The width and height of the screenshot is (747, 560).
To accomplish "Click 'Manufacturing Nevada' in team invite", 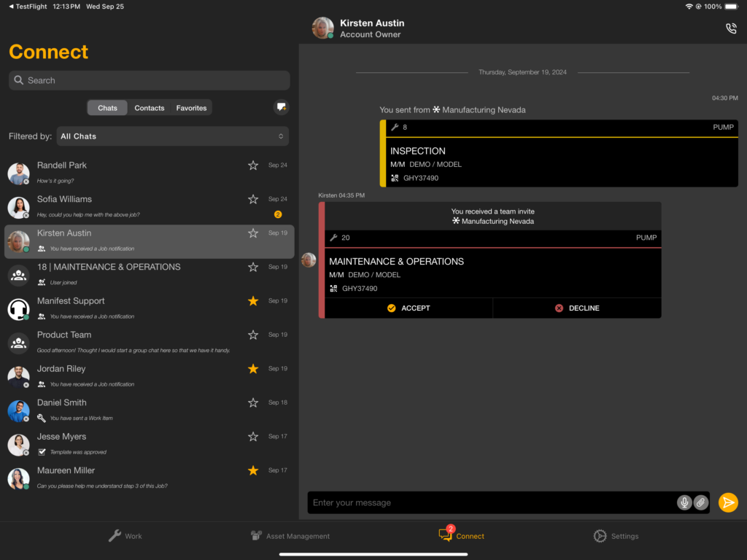I will coord(498,221).
